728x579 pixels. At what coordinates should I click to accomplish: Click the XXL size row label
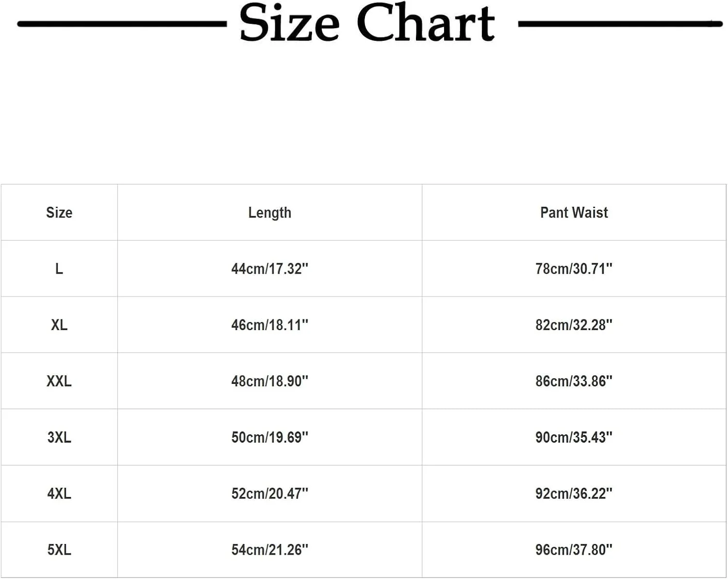click(x=59, y=381)
